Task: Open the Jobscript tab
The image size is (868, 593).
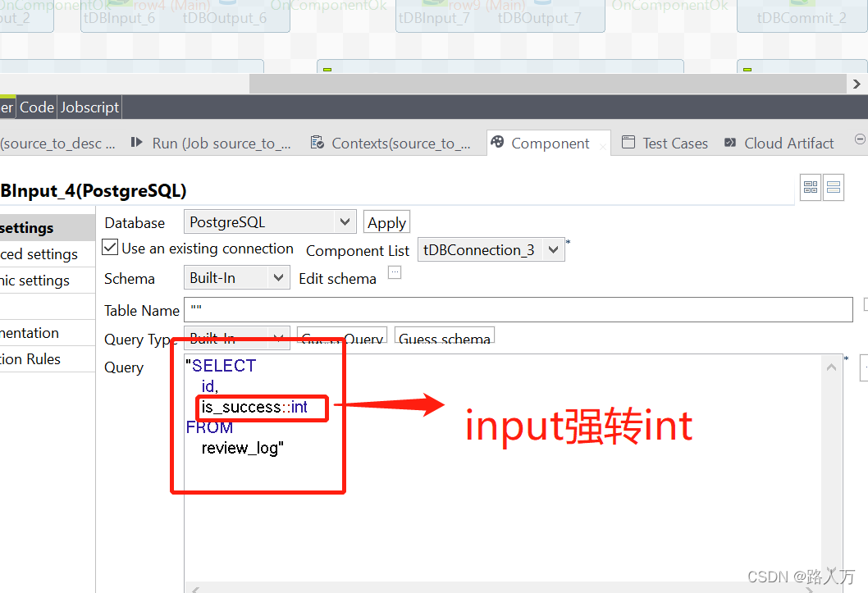Action: click(x=89, y=107)
